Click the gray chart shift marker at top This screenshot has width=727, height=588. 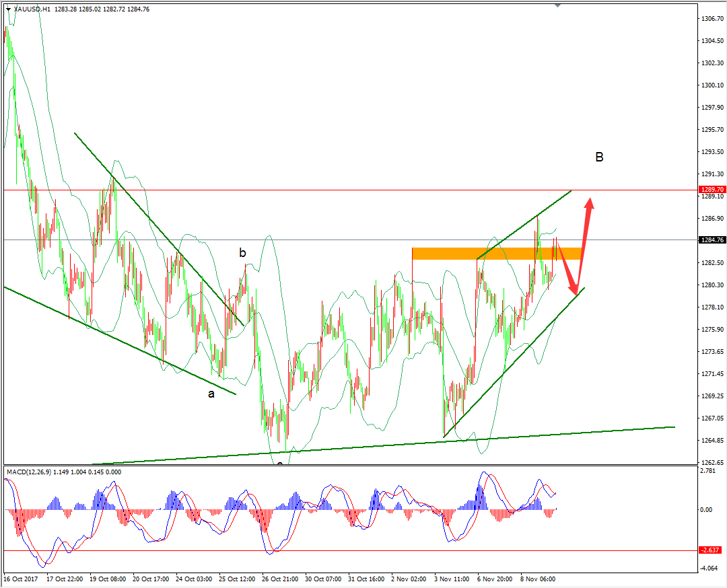pyautogui.click(x=558, y=5)
